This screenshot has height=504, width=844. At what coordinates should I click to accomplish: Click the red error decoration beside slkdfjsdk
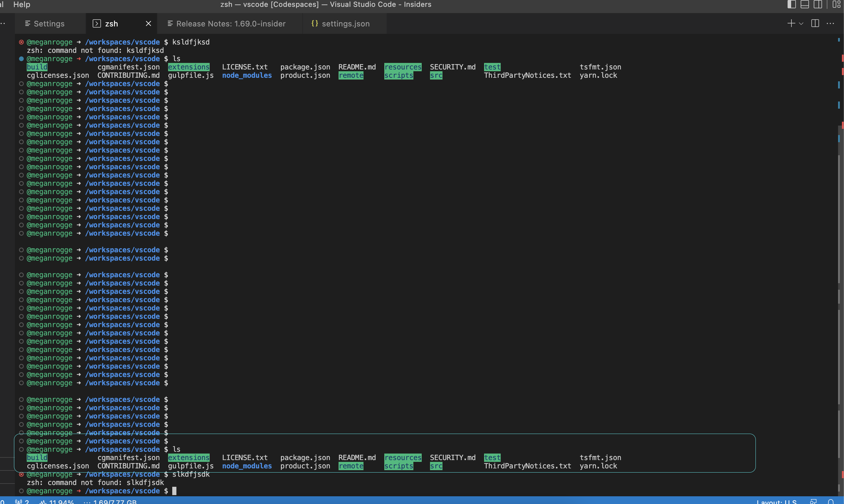(21, 474)
